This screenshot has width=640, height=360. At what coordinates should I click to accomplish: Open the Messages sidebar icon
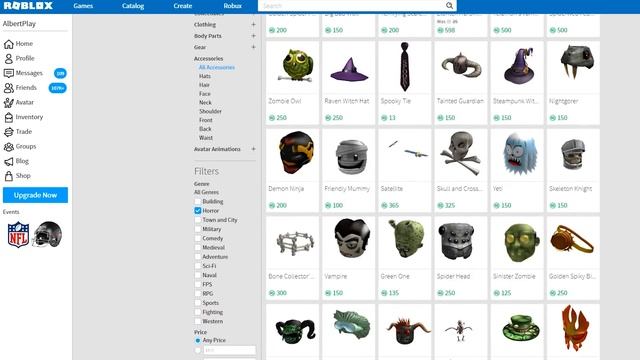point(9,73)
